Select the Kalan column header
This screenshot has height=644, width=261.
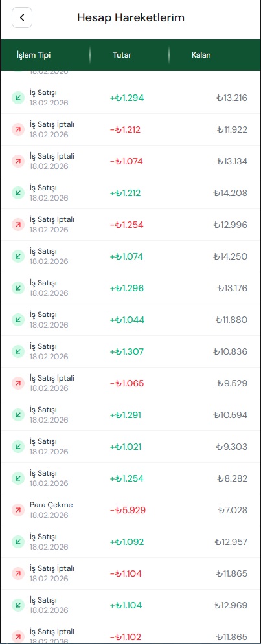[201, 55]
